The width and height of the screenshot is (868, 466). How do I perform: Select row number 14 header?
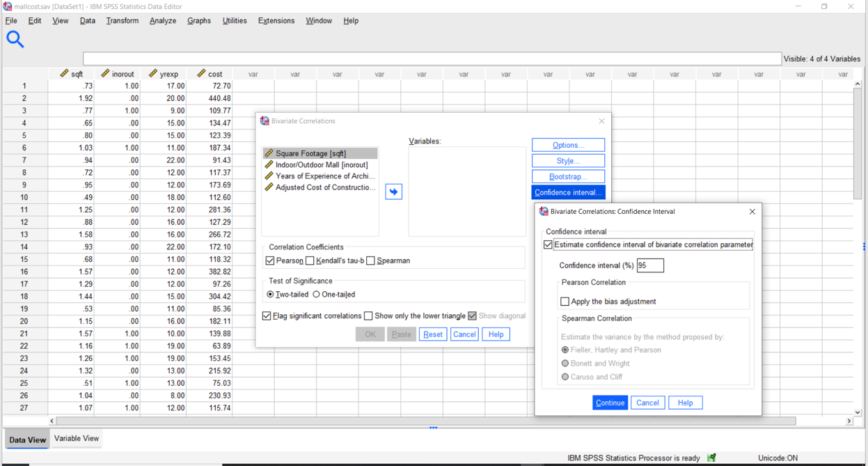24,247
